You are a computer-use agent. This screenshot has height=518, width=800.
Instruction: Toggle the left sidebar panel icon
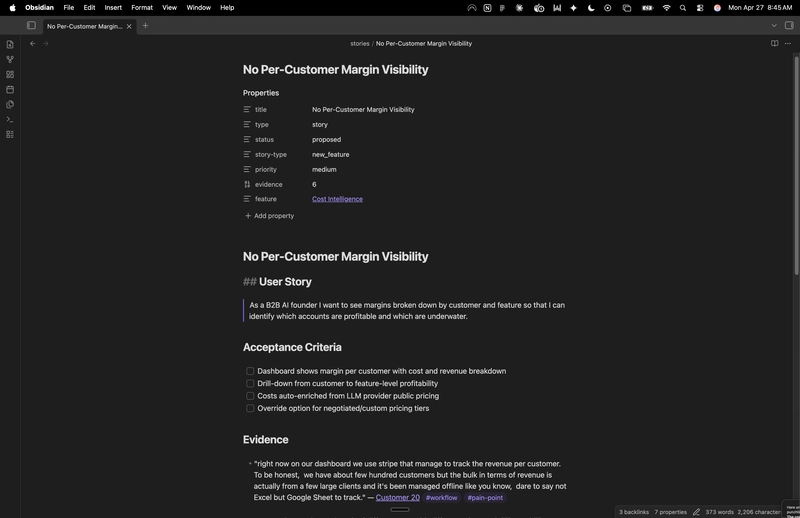(31, 26)
